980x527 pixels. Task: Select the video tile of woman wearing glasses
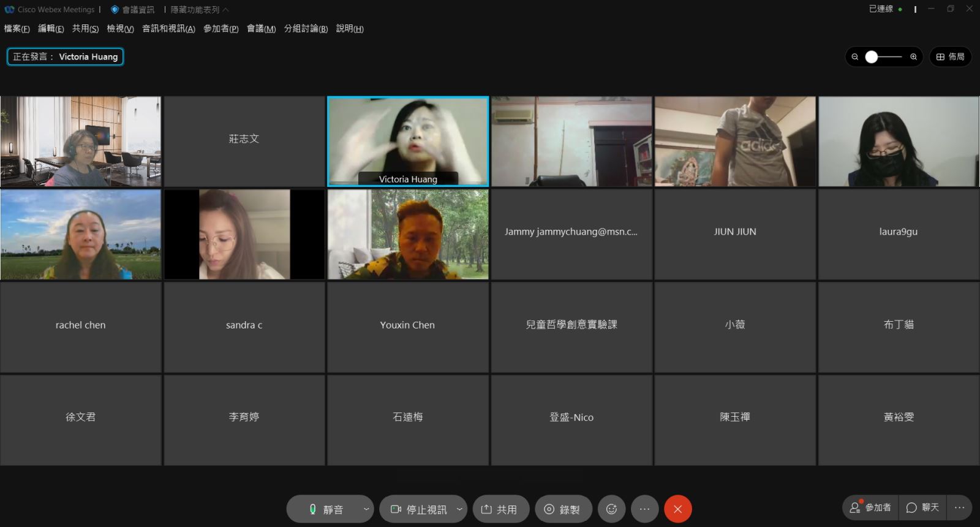244,234
